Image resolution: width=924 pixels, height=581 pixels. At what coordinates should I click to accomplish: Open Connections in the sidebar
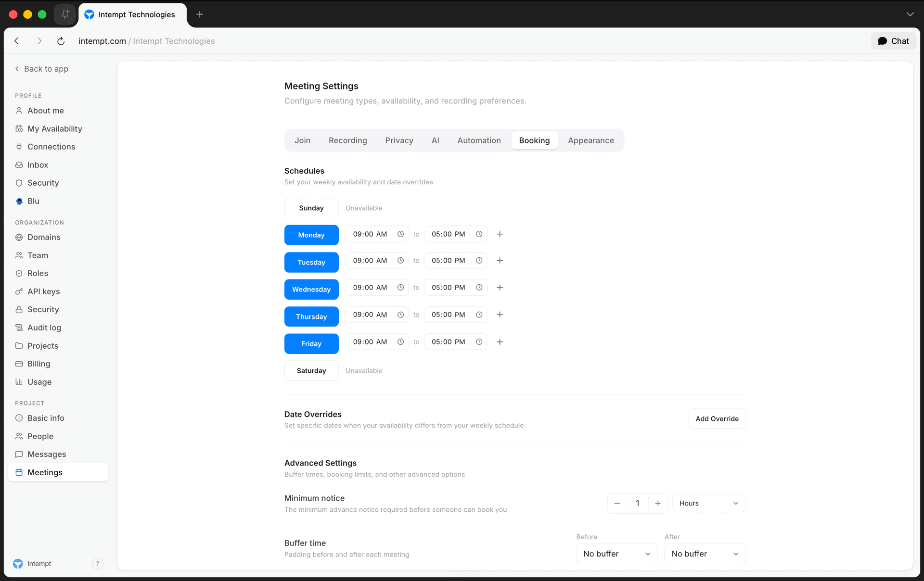[58, 147]
